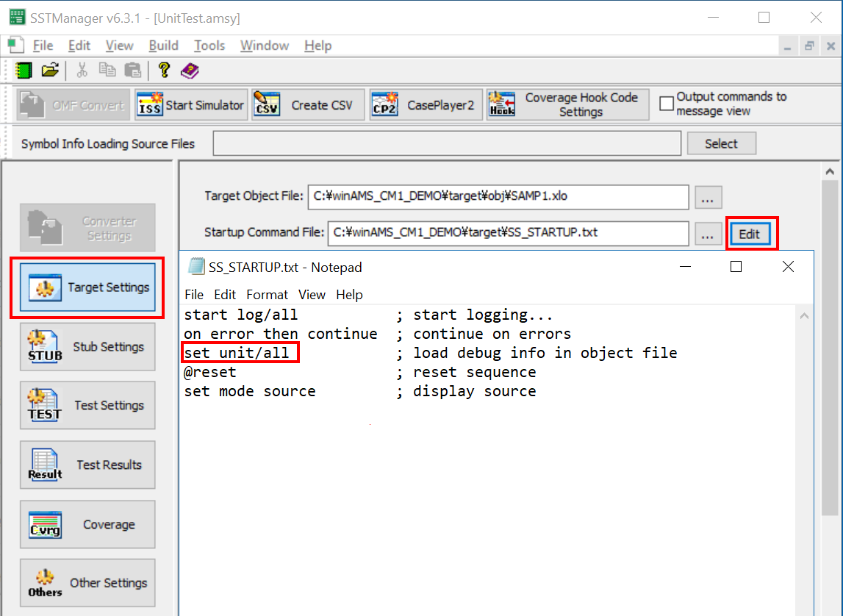843x616 pixels.
Task: Open file via folder toolbar icon
Action: coord(50,70)
